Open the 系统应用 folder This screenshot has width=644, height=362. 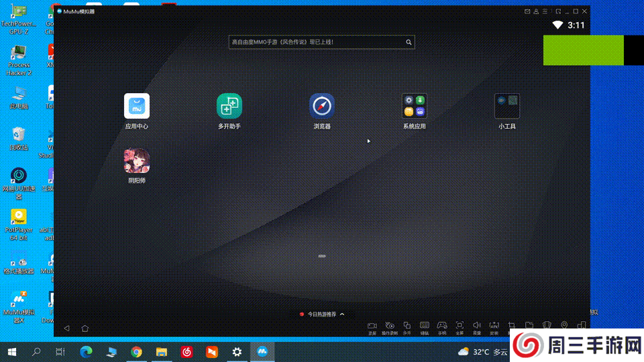point(414,106)
